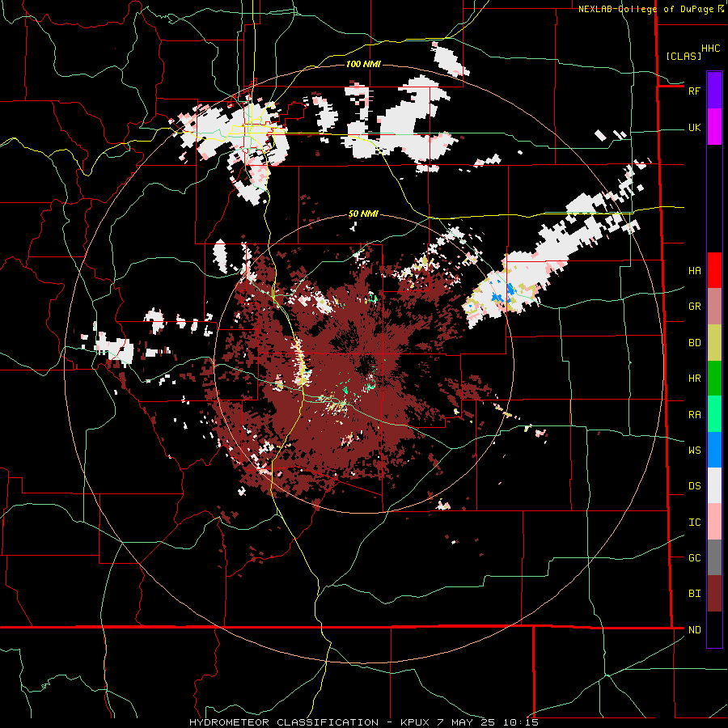Viewport: 728px width, 728px height.
Task: Click the GC ground clutter gray swatch
Action: pyautogui.click(x=714, y=557)
